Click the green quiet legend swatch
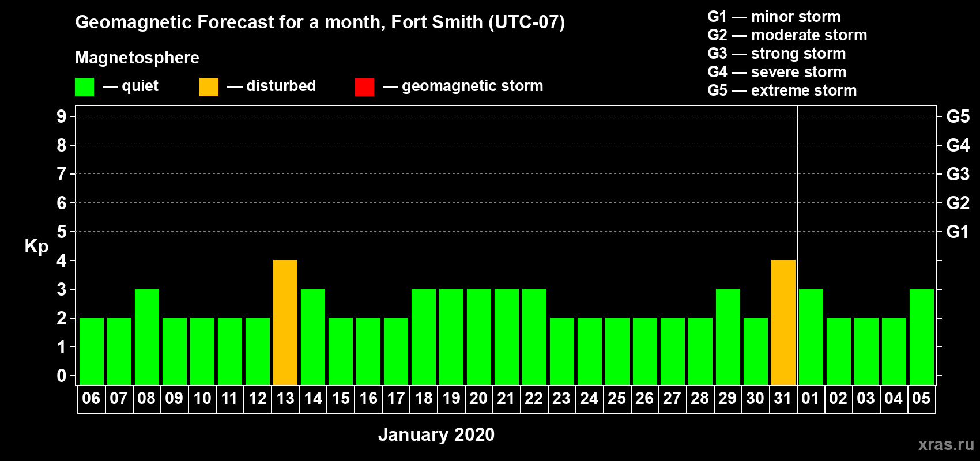980x461 pixels. [84, 87]
